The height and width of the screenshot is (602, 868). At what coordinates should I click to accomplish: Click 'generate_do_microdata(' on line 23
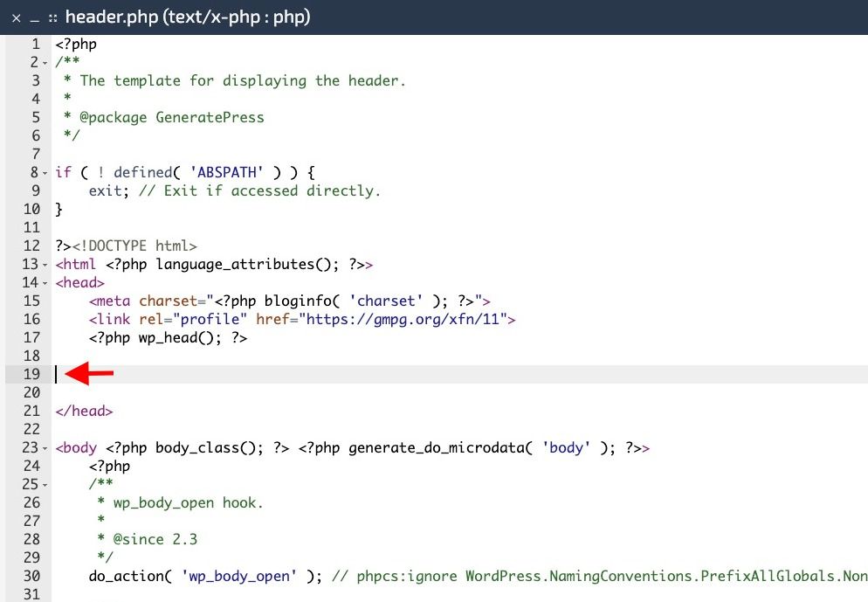(x=441, y=447)
